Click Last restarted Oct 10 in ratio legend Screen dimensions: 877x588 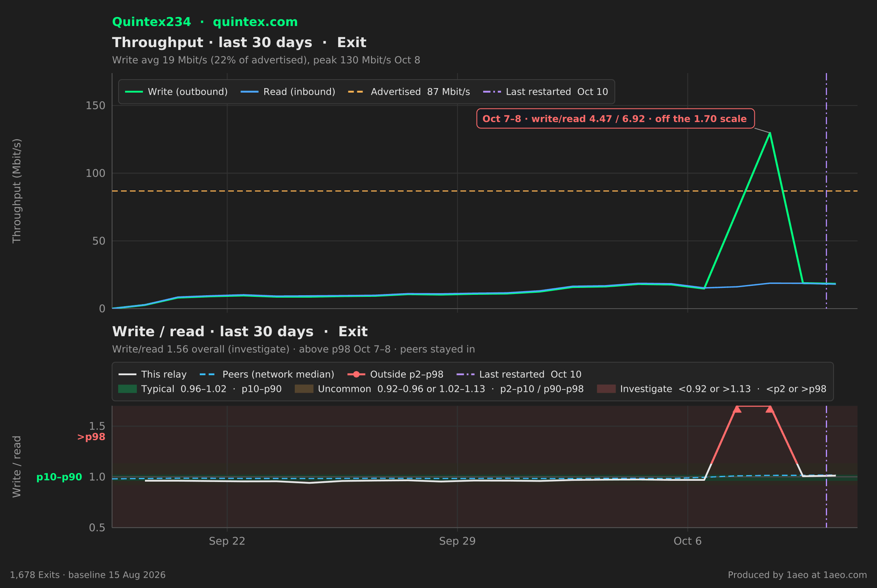pyautogui.click(x=519, y=374)
